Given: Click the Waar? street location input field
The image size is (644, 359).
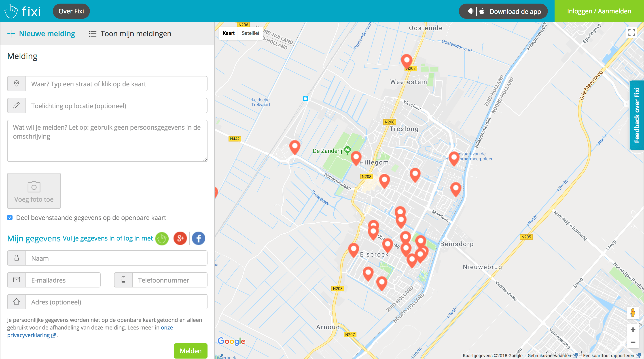Looking at the screenshot, I should (x=116, y=84).
